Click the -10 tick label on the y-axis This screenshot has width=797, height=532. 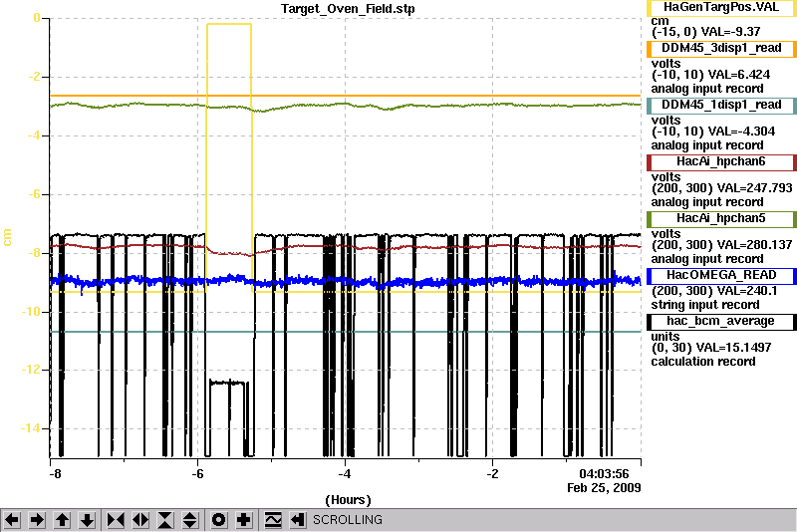[x=30, y=312]
